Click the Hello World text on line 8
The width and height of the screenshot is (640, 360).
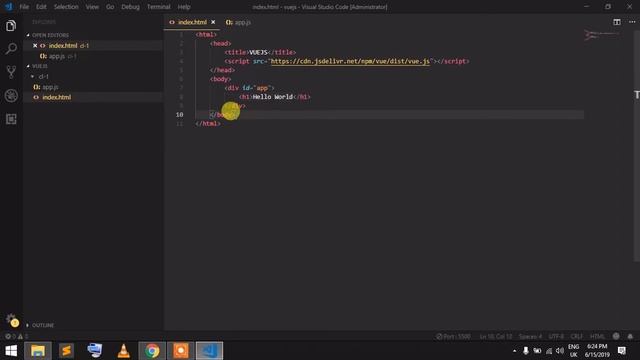[273, 97]
